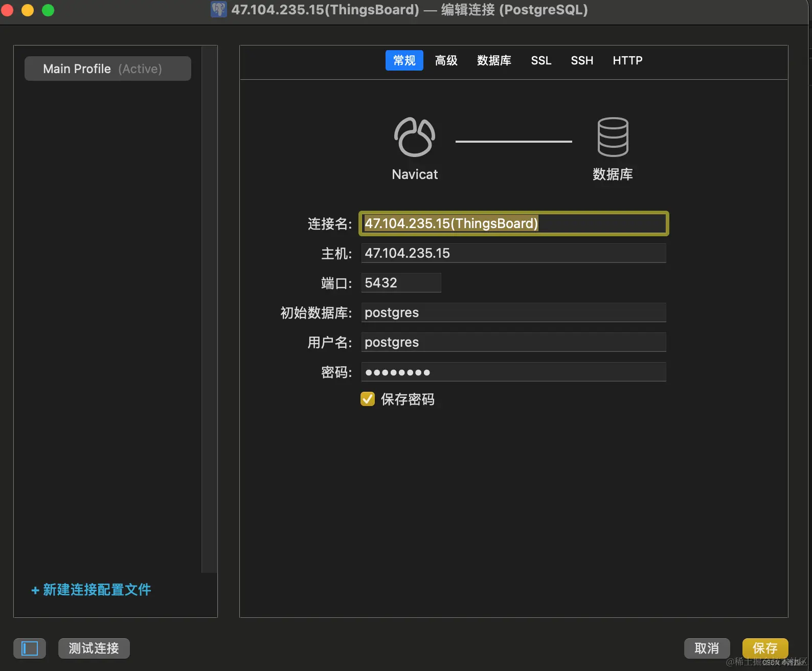
Task: Click the Navicat logo icon
Action: [x=415, y=137]
